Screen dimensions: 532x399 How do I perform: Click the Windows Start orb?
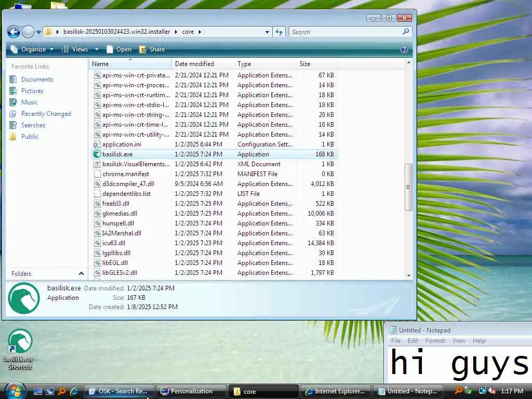(15, 391)
